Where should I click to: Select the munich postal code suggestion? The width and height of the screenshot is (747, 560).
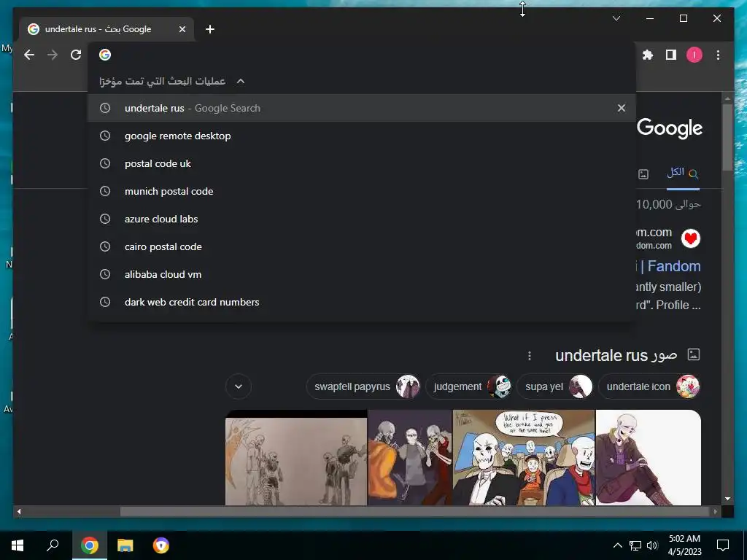click(362, 191)
